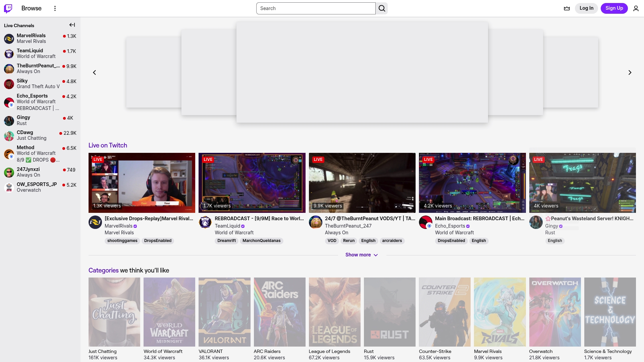Click the Log In button
Image resolution: width=644 pixels, height=362 pixels.
pos(586,8)
